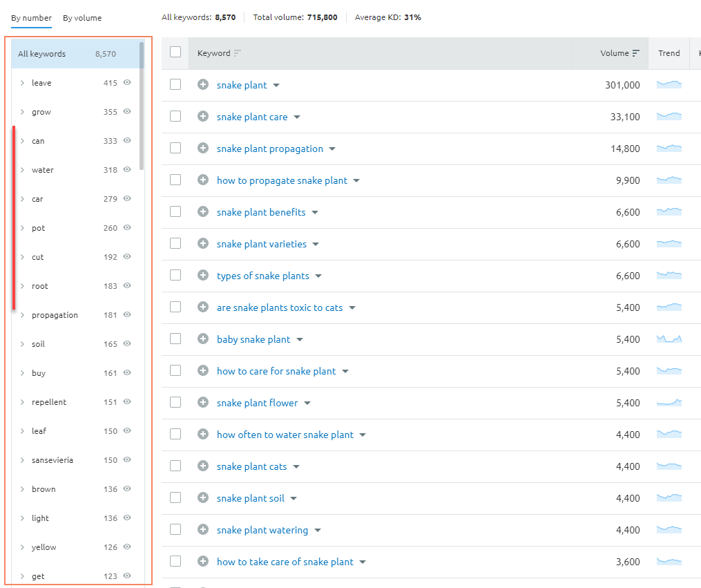Sort by Volume column sort icon
This screenshot has width=701, height=588.
pos(635,53)
